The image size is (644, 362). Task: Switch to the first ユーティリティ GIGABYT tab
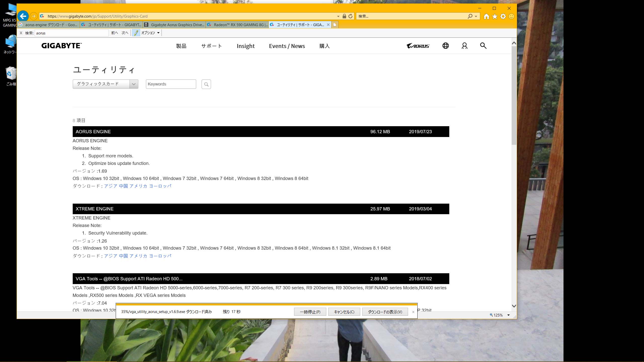111,25
